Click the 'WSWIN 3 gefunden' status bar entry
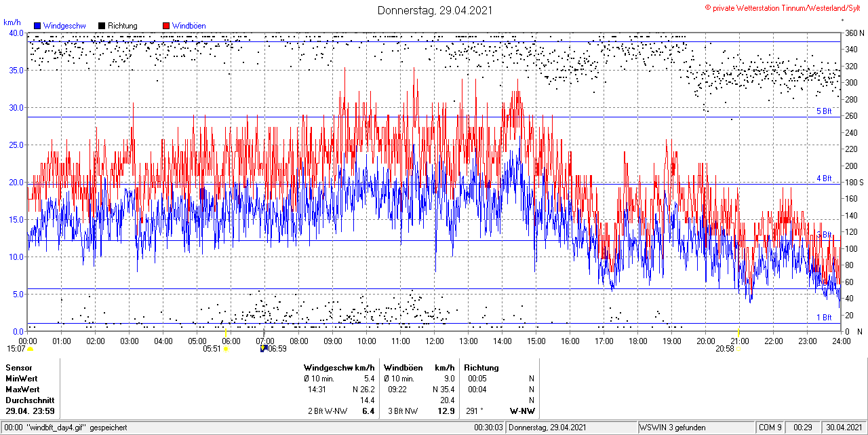The image size is (868, 435). pyautogui.click(x=673, y=428)
